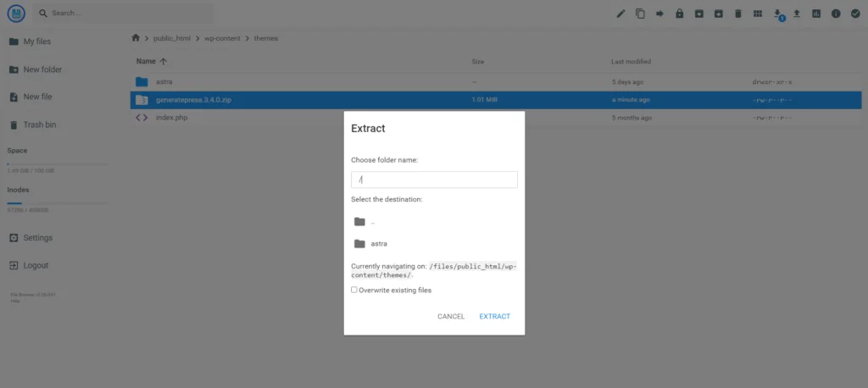Viewport: 868px width, 388px height.
Task: Show file info via the info icon
Action: (x=836, y=14)
